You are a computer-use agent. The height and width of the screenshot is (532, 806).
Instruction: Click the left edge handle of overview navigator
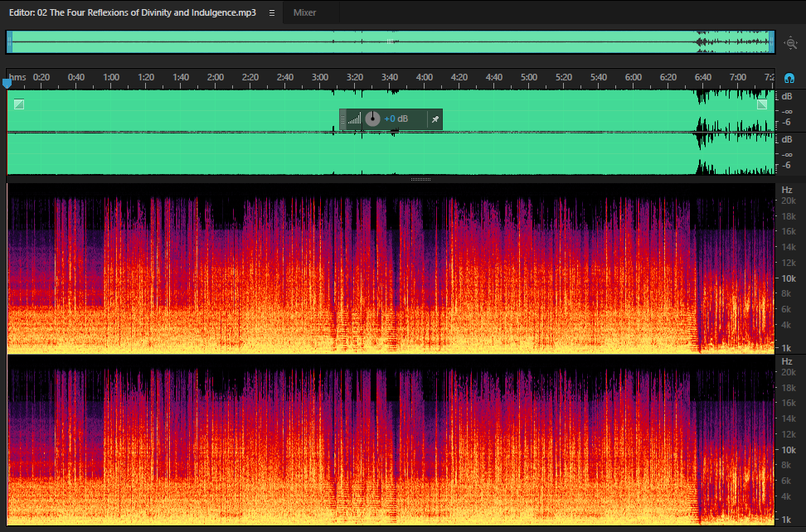(x=9, y=42)
